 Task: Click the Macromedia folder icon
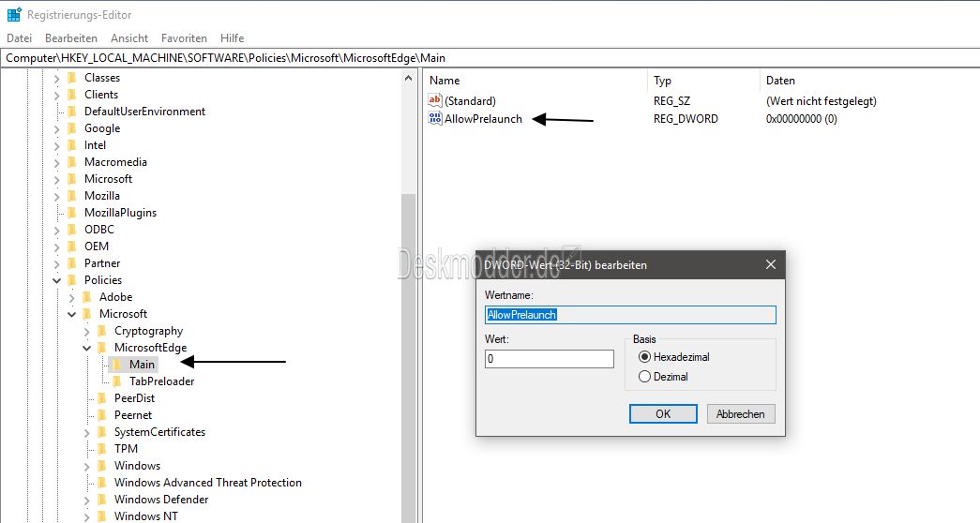click(x=72, y=162)
